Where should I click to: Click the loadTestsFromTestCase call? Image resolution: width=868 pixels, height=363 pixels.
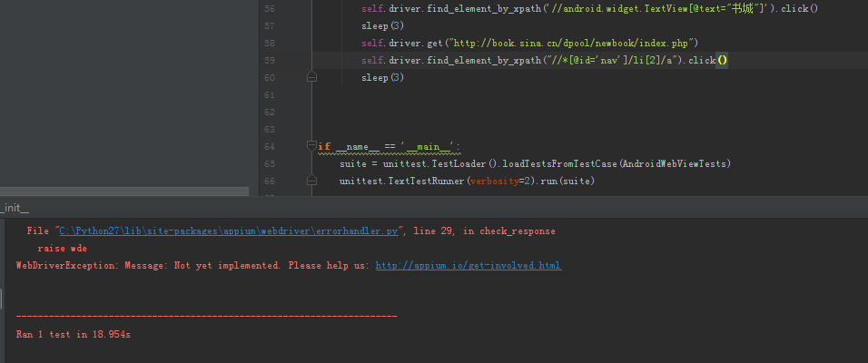tap(560, 163)
